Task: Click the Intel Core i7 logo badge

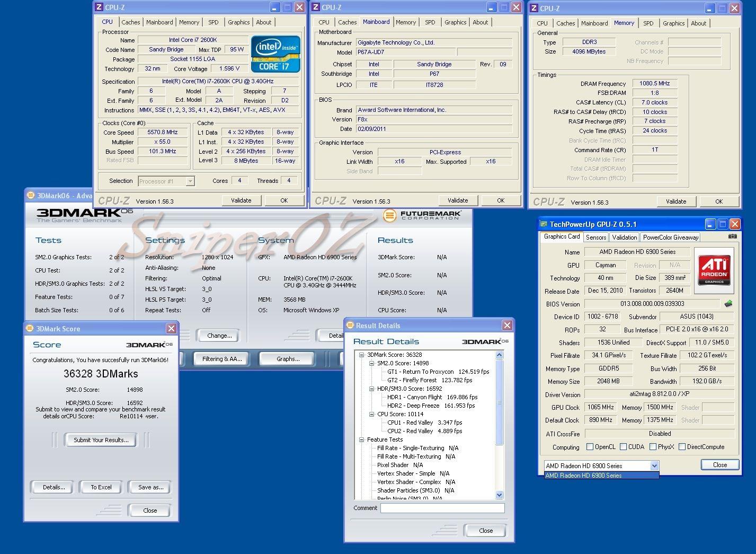Action: pos(275,54)
